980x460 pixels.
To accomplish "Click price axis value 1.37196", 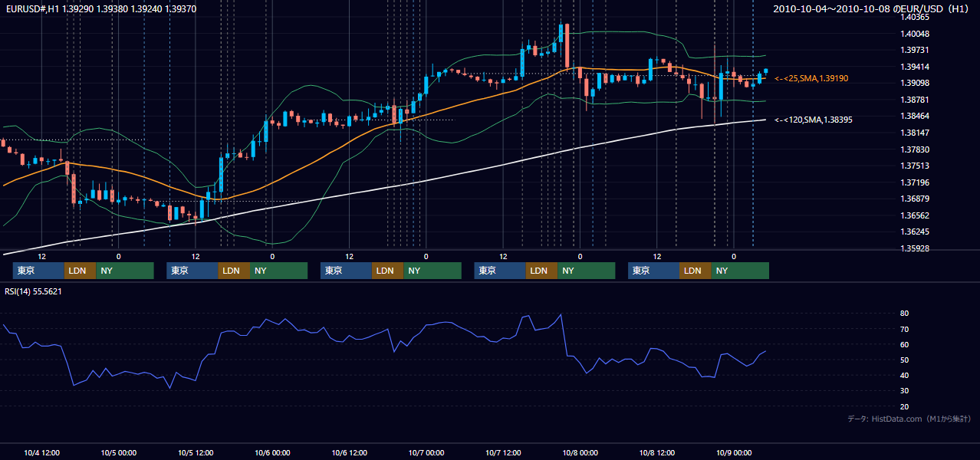I will (915, 182).
